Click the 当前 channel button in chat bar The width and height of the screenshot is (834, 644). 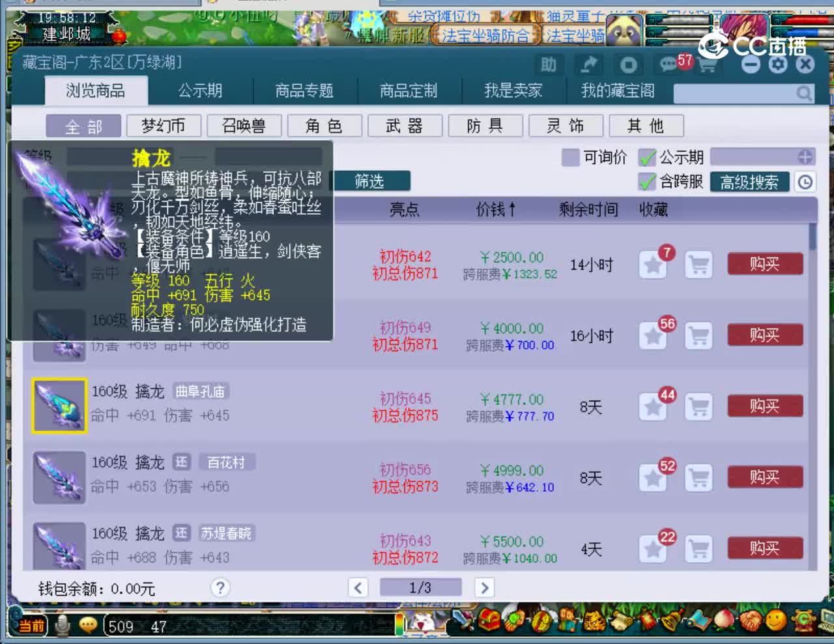point(30,626)
